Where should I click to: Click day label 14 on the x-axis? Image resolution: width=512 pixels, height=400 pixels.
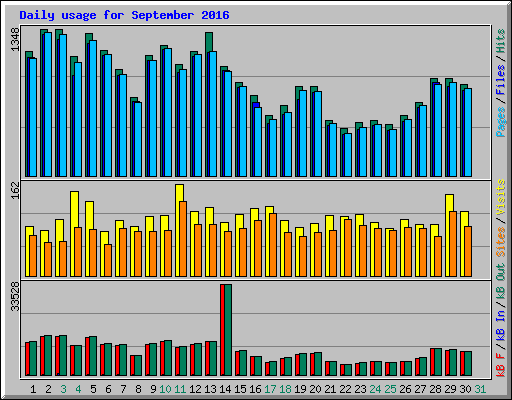pyautogui.click(x=225, y=389)
